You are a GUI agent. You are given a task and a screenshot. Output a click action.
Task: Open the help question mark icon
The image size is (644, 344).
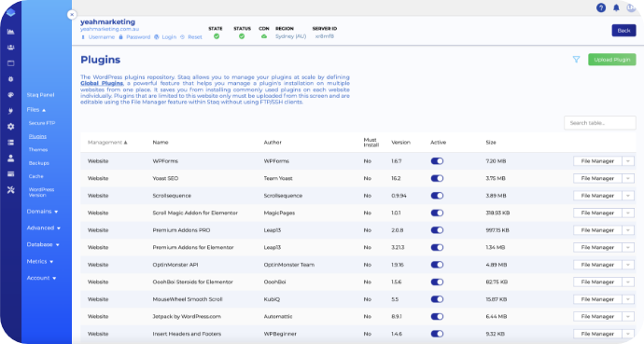pos(601,7)
